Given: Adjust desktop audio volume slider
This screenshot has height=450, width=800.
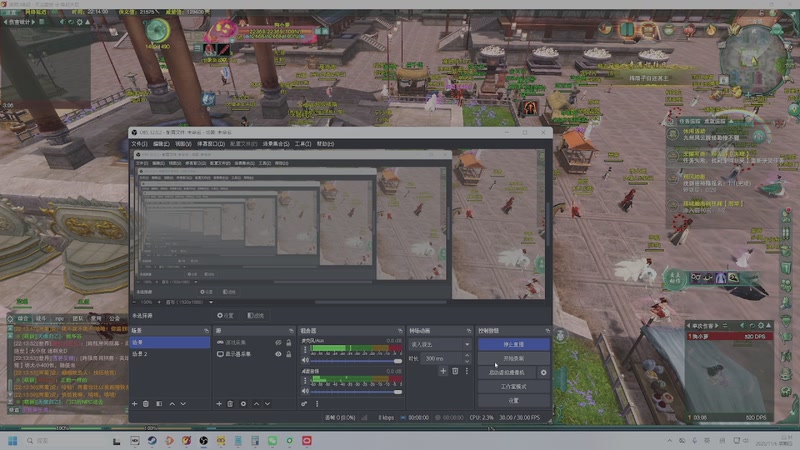Looking at the screenshot, I should (x=356, y=392).
